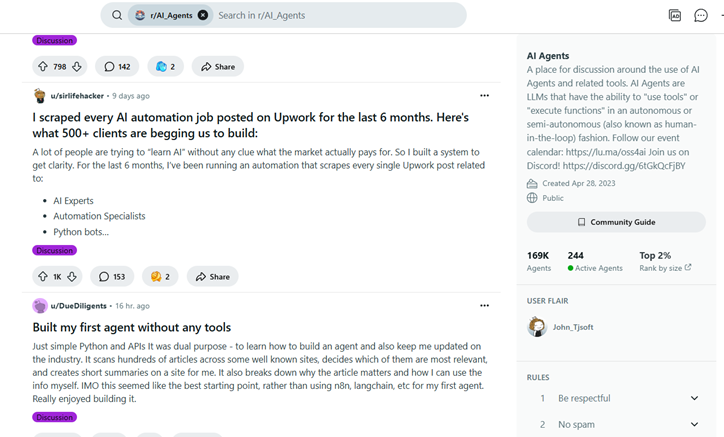Downvote the post with 798 votes
Image resolution: width=724 pixels, height=437 pixels.
[77, 67]
